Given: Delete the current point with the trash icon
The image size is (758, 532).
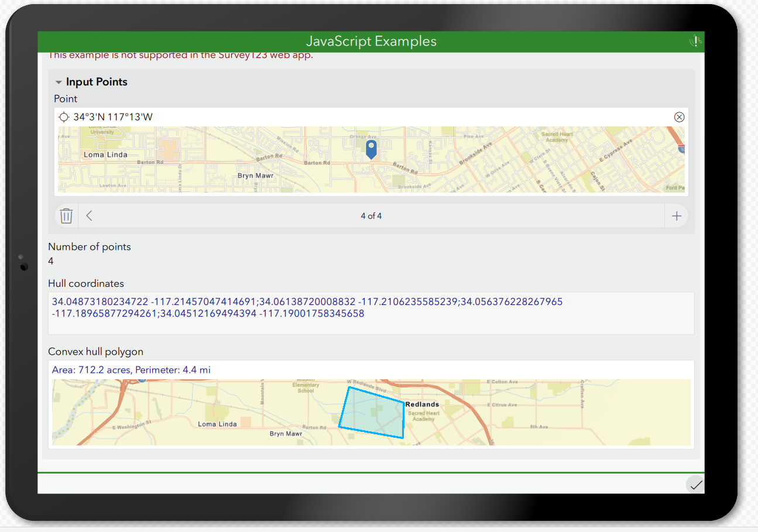Looking at the screenshot, I should (x=66, y=215).
